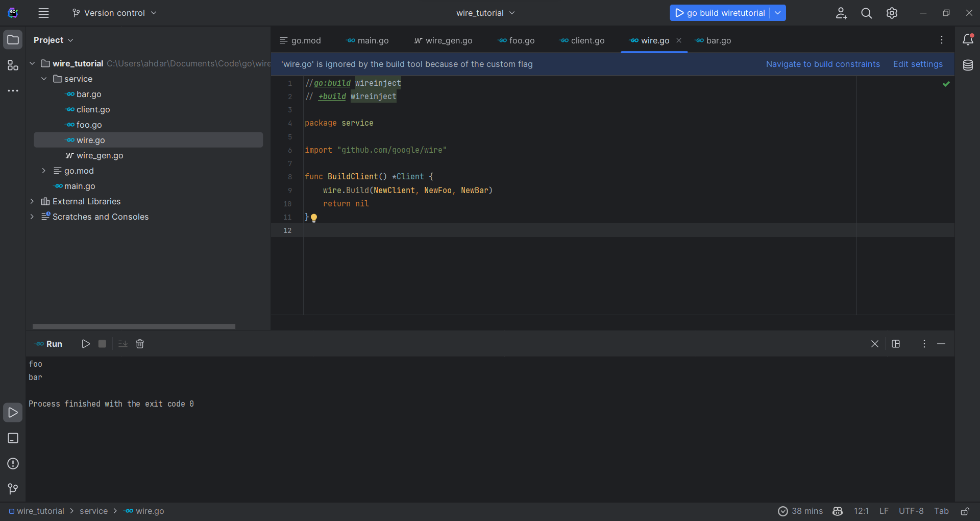Click Navigate to build constraints link
Viewport: 980px width, 521px height.
tap(823, 64)
